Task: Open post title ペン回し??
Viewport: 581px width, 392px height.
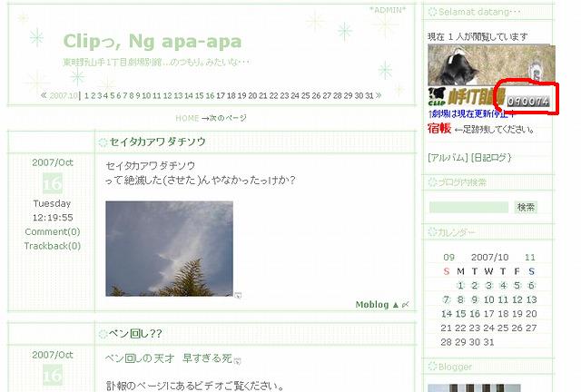Action: click(x=135, y=334)
